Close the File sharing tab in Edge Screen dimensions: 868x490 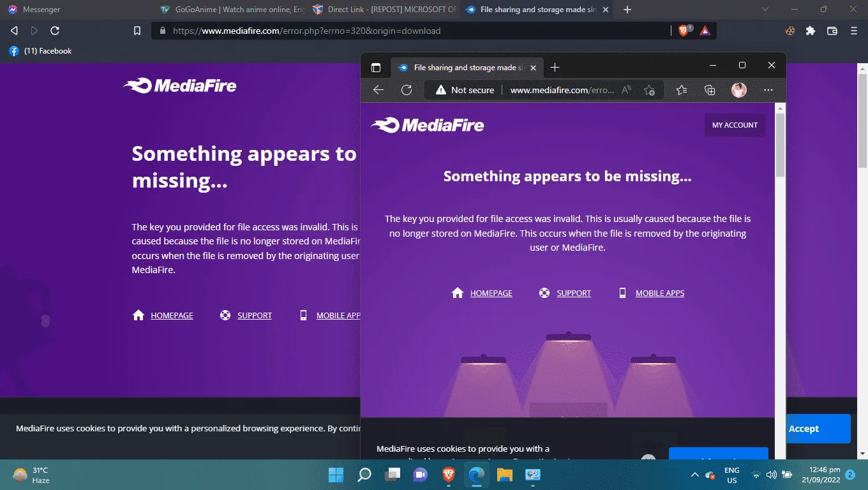pos(534,68)
